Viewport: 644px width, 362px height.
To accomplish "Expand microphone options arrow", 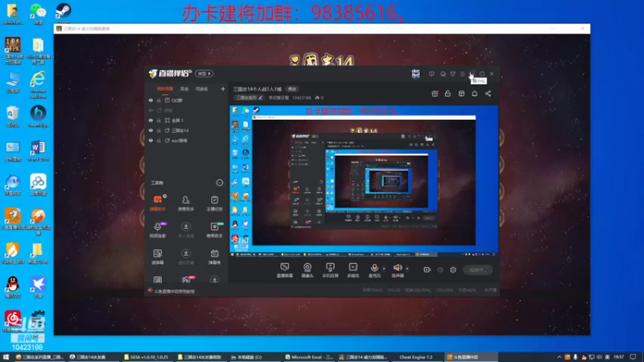I will 384,269.
